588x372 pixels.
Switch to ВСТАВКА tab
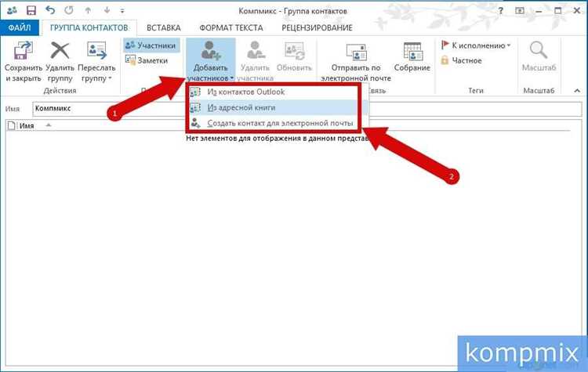point(164,27)
